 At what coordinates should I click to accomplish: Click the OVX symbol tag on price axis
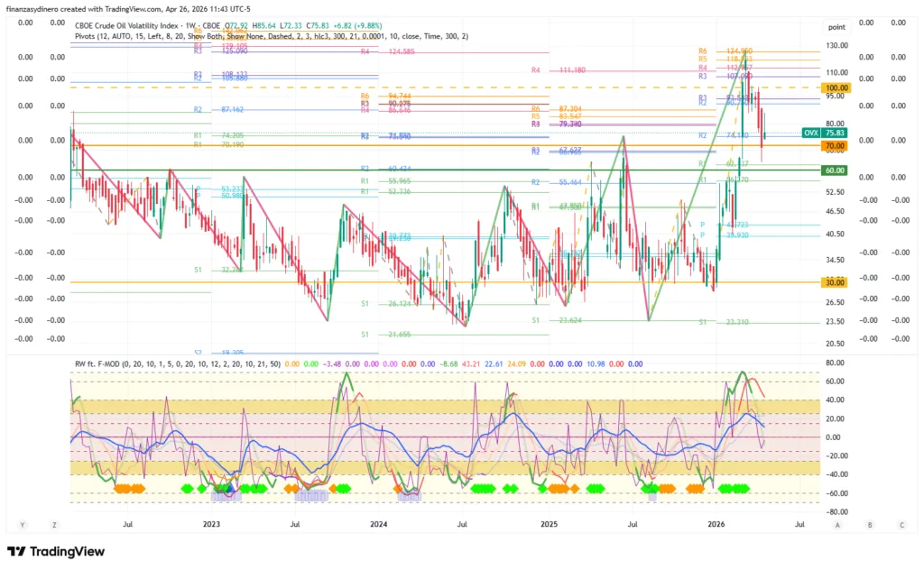(x=810, y=133)
